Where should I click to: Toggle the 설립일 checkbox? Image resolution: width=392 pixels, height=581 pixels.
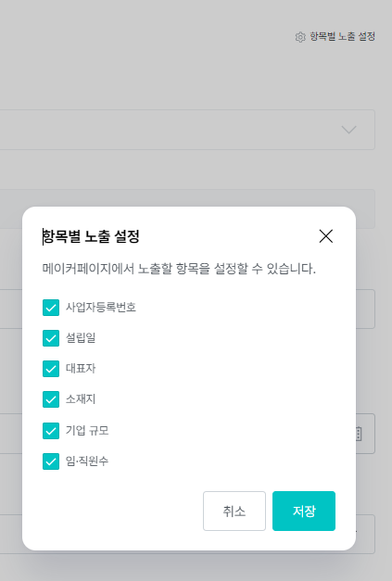click(x=51, y=338)
